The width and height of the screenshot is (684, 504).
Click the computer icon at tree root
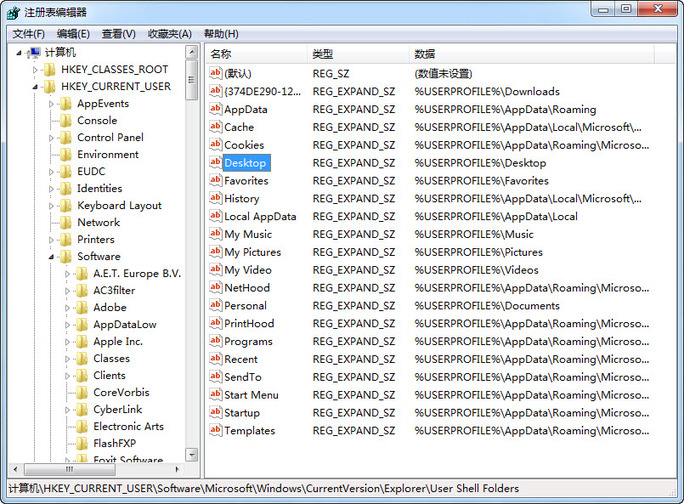[x=34, y=52]
